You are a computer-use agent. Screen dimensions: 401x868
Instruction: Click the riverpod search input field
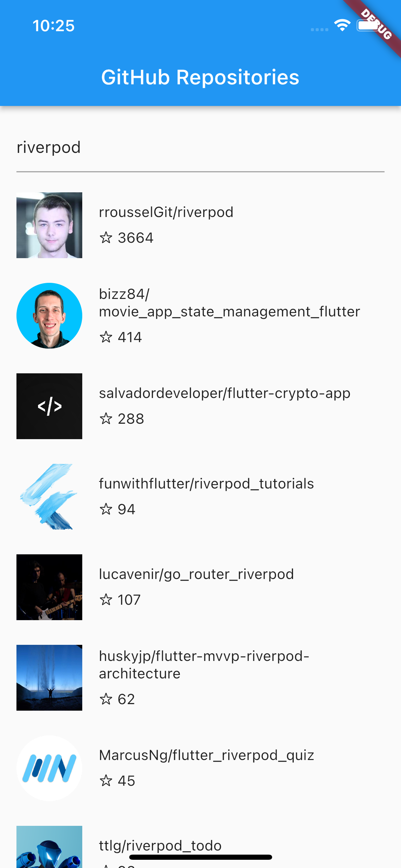tap(137, 147)
